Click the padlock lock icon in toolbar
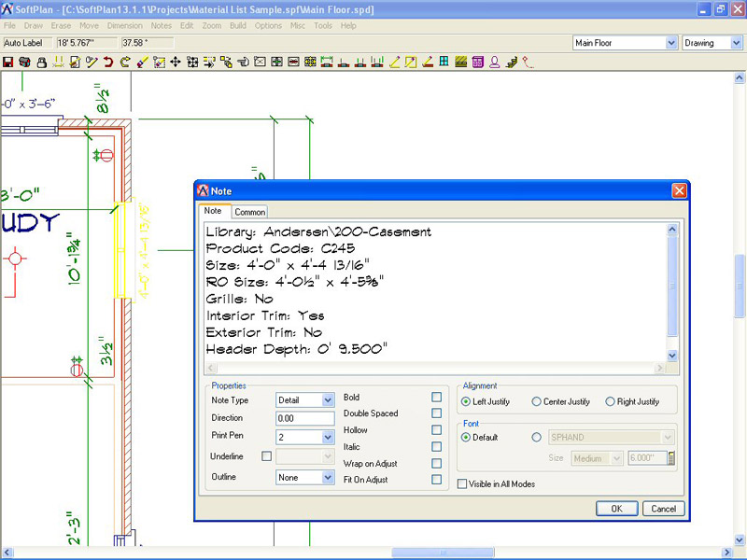The width and height of the screenshot is (747, 560). tap(42, 62)
